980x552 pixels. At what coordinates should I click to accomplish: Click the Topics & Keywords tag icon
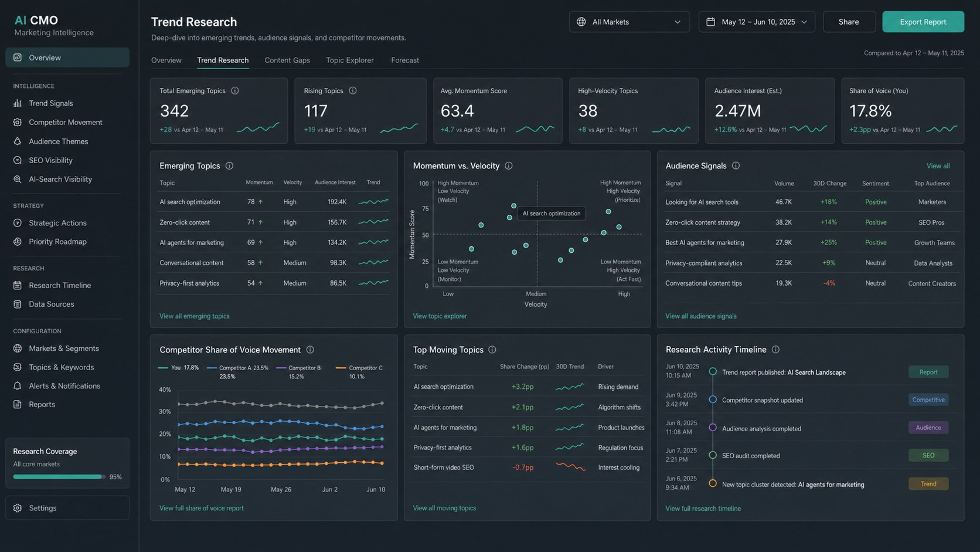point(18,367)
